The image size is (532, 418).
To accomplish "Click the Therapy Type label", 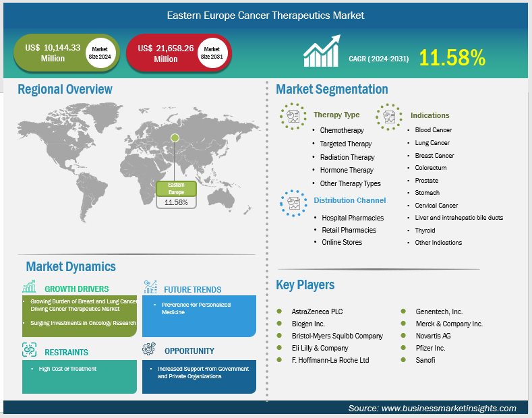I will (x=336, y=115).
